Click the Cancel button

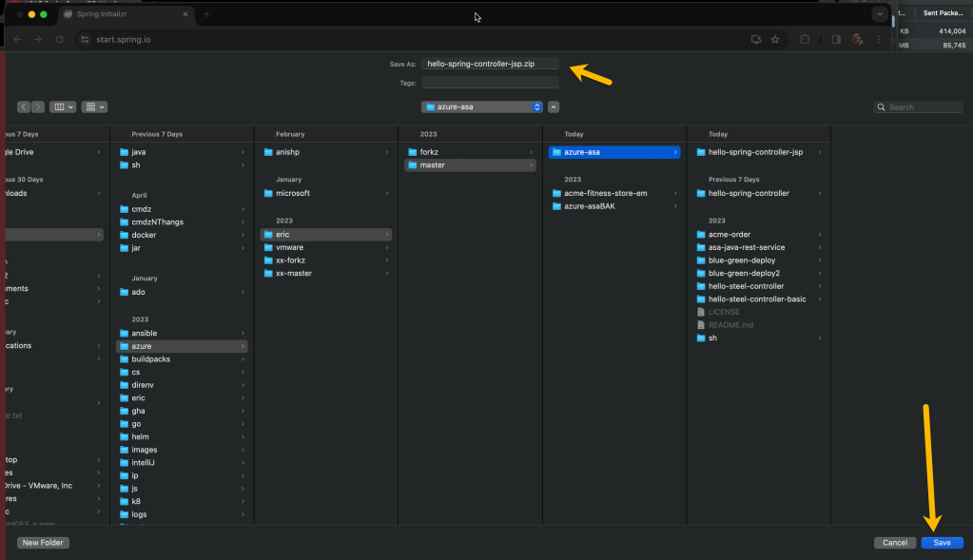894,543
